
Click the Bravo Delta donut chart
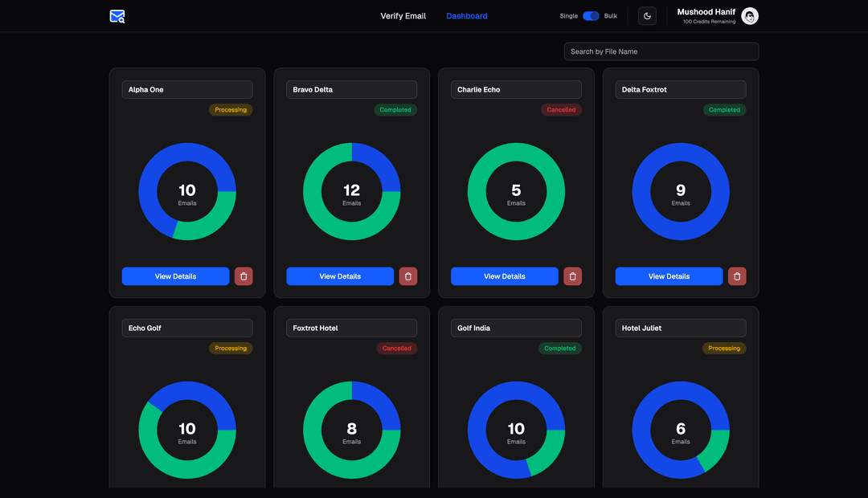[351, 191]
